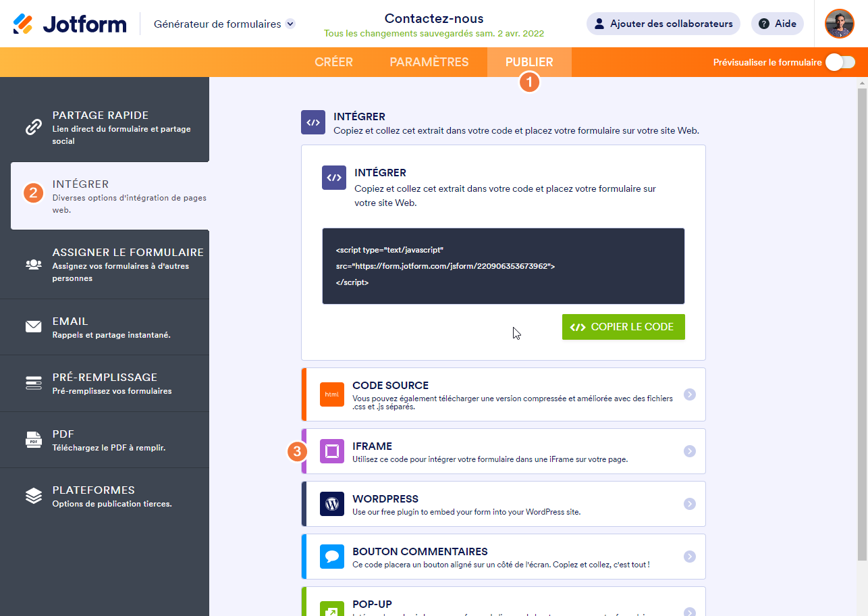Open the Assigner le formulaire section

105,265
